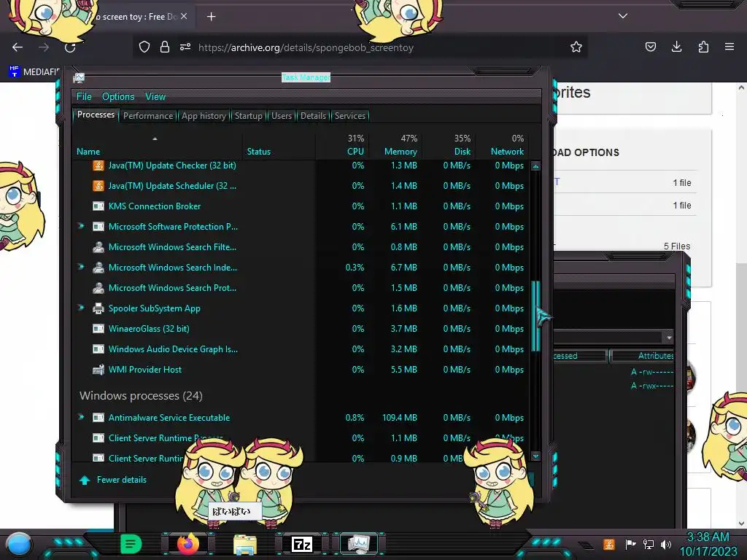Open 7-Zip from the taskbar
Viewport: 747px width, 560px height.
click(x=301, y=544)
